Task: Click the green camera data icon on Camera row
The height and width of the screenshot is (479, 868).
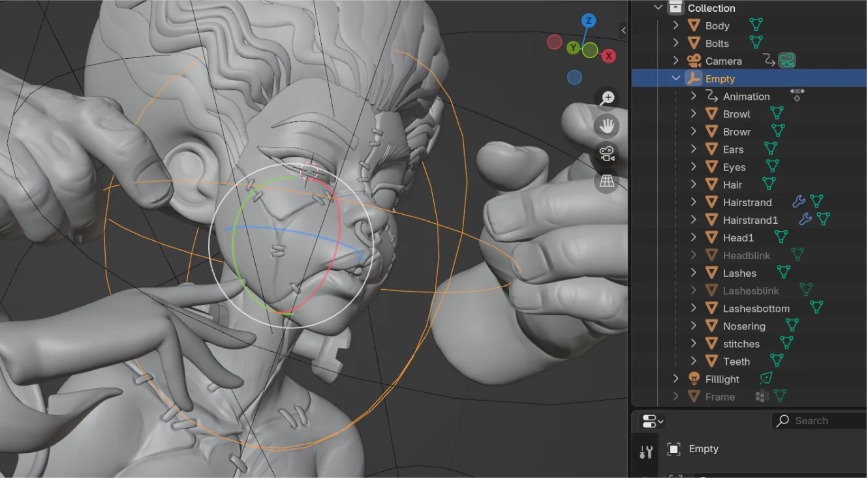Action: pos(787,61)
